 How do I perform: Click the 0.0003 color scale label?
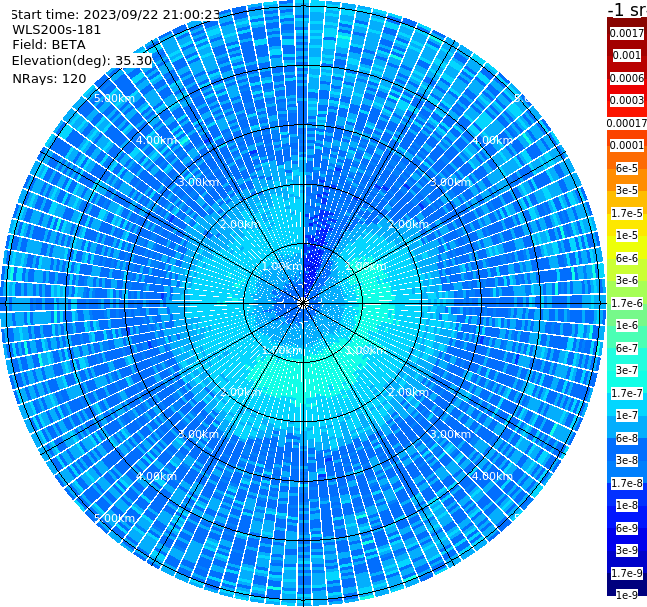tap(627, 100)
